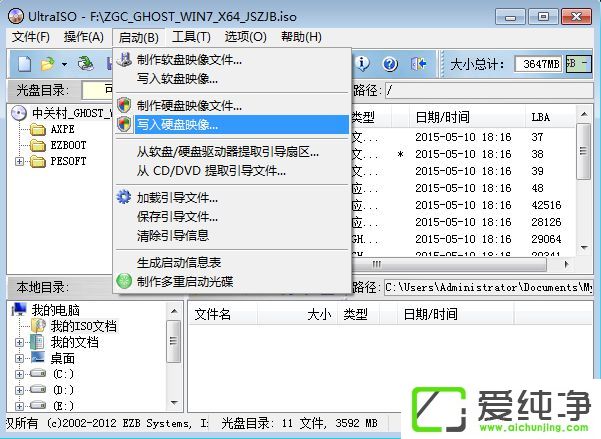This screenshot has width=601, height=439.
Task: Click the Help question mark icon
Action: (x=390, y=64)
